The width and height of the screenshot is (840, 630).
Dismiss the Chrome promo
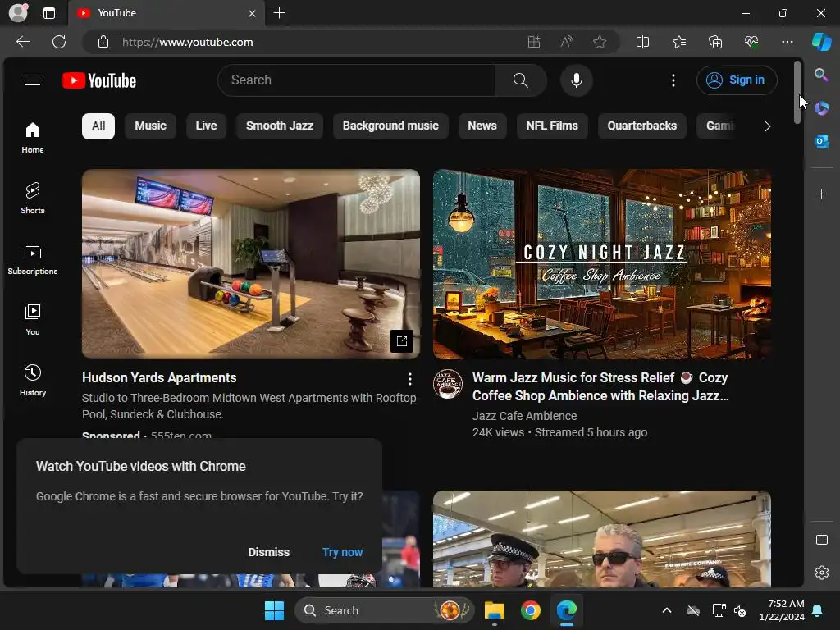pyautogui.click(x=268, y=552)
